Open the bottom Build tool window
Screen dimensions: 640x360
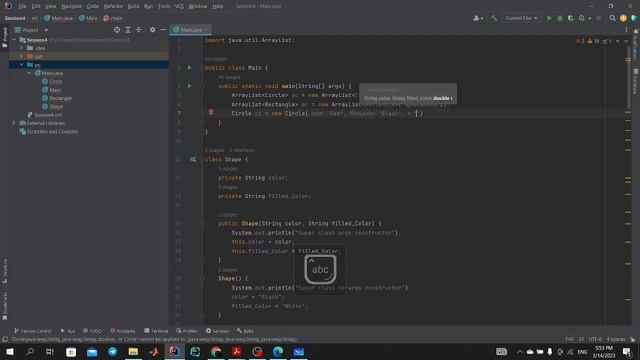point(245,331)
